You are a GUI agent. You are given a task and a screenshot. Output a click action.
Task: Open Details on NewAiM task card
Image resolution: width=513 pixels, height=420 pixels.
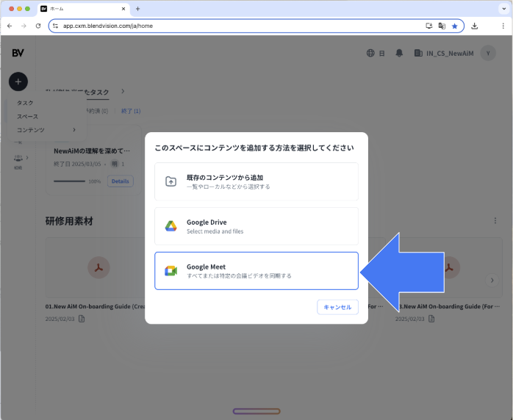coord(120,181)
